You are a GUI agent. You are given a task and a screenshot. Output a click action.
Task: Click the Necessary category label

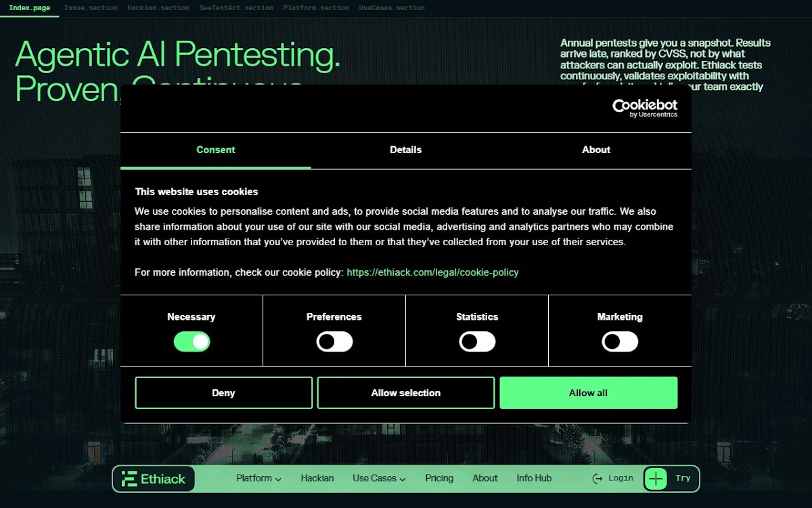point(191,317)
